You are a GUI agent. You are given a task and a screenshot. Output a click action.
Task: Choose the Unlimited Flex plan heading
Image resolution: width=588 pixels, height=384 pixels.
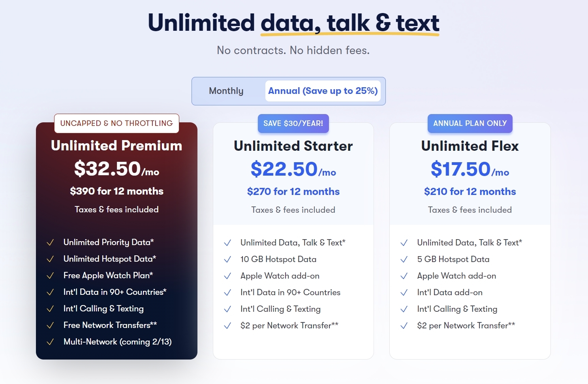click(x=470, y=146)
